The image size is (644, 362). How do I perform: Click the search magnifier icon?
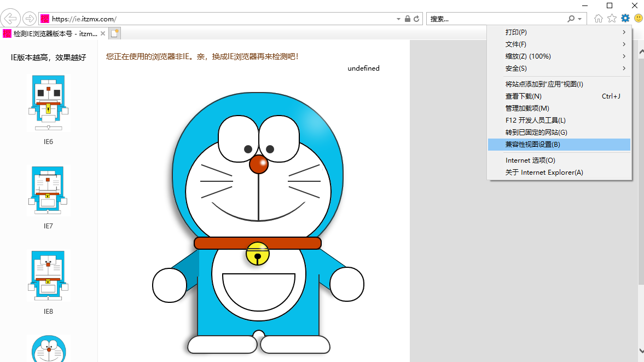pos(571,19)
